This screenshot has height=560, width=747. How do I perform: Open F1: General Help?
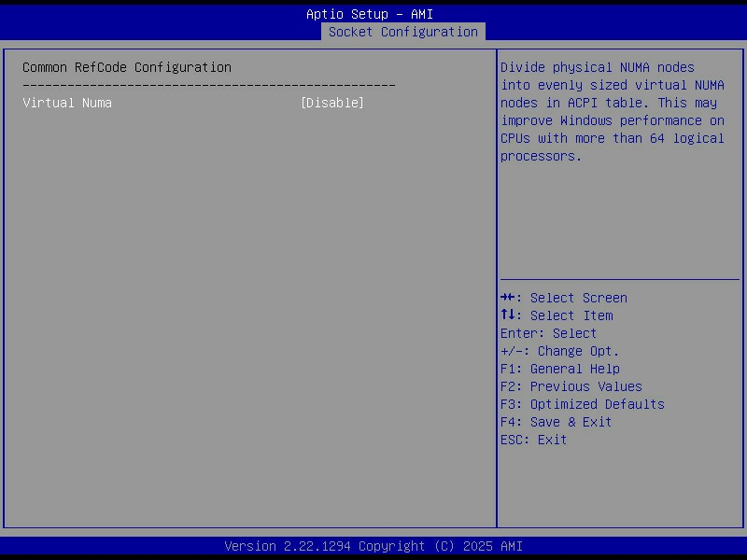[559, 369]
